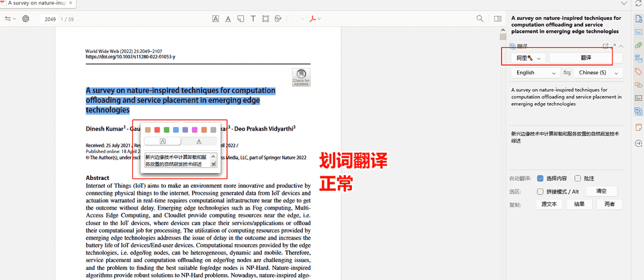The image size is (644, 280).
Task: Activate the area selection annotation tool
Action: (x=266, y=19)
